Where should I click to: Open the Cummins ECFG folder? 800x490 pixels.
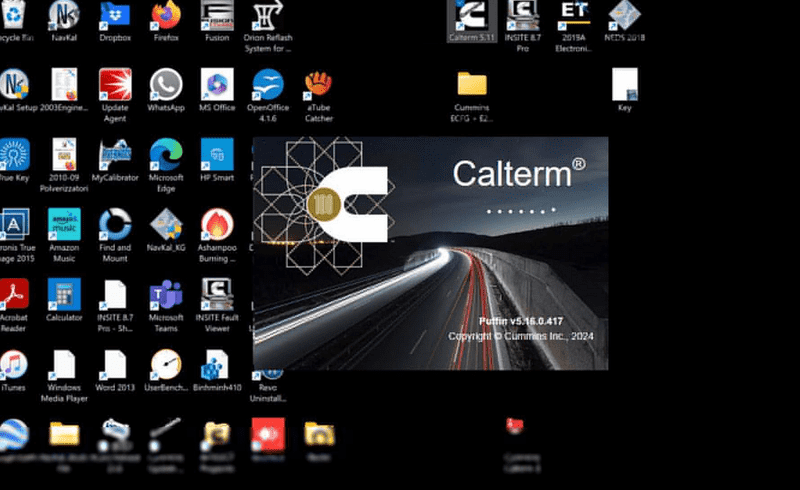point(472,95)
